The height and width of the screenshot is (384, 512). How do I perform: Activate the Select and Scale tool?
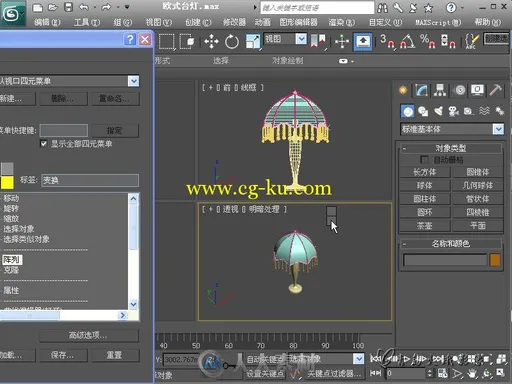pyautogui.click(x=252, y=42)
